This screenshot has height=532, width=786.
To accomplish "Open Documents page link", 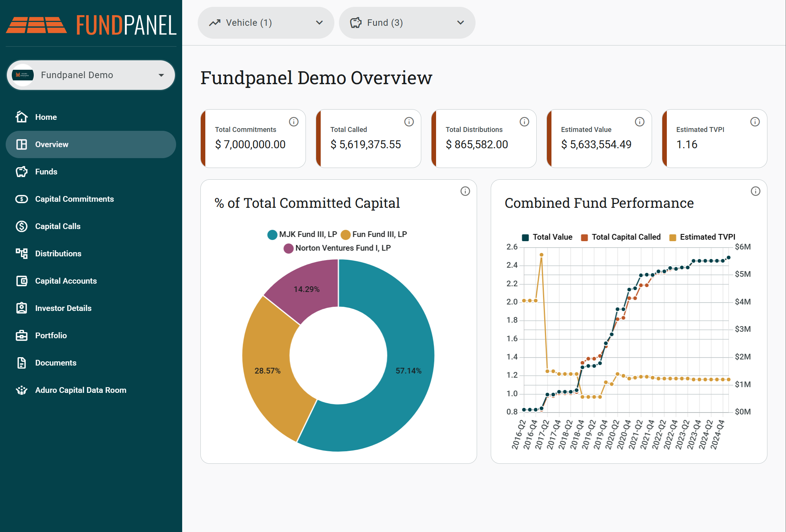I will (91, 363).
